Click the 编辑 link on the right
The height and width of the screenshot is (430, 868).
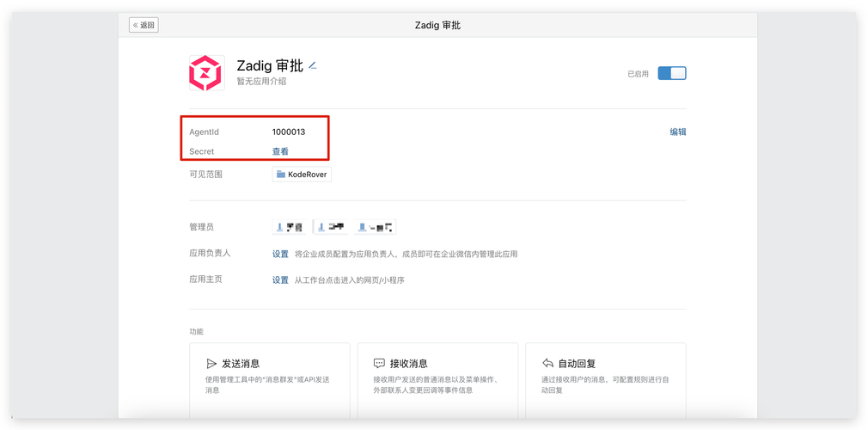[677, 132]
